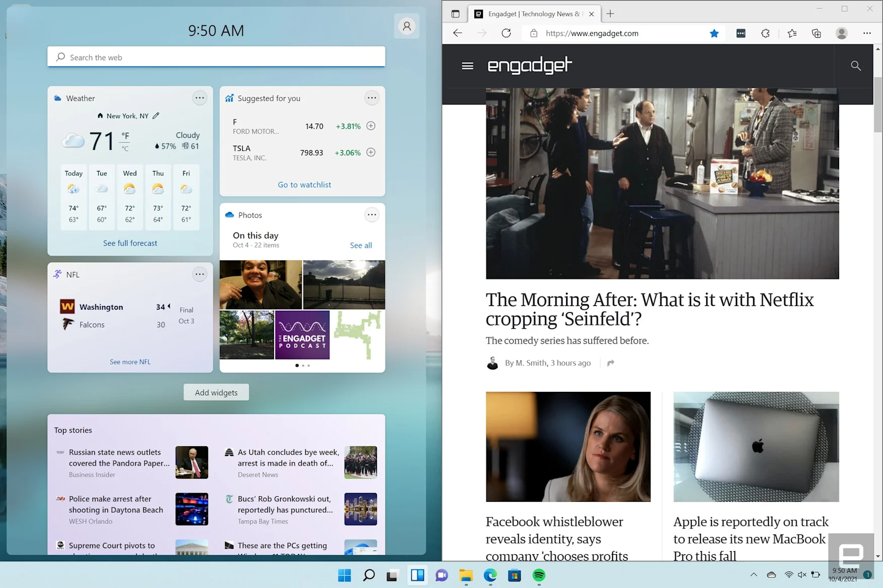Open Spotify from the taskbar
Viewport: 883px width, 588px height.
538,575
